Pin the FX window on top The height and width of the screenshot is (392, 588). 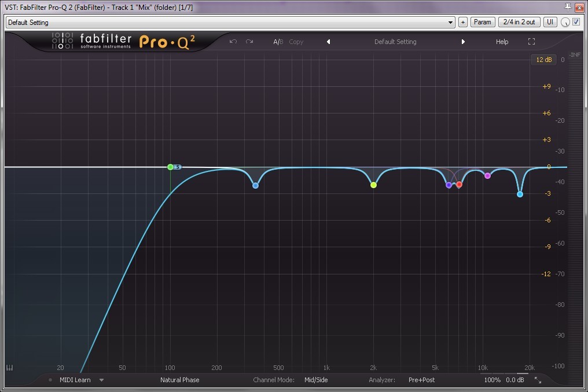(x=568, y=7)
